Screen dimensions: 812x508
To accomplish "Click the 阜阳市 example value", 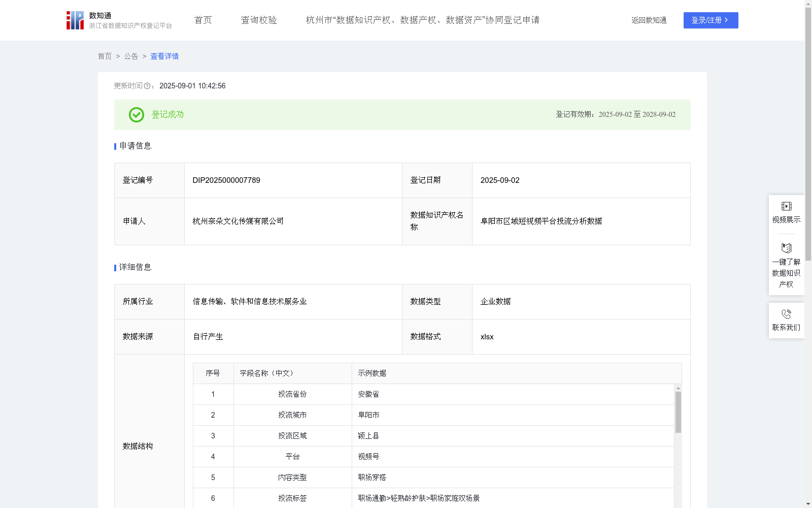I will pos(368,415).
